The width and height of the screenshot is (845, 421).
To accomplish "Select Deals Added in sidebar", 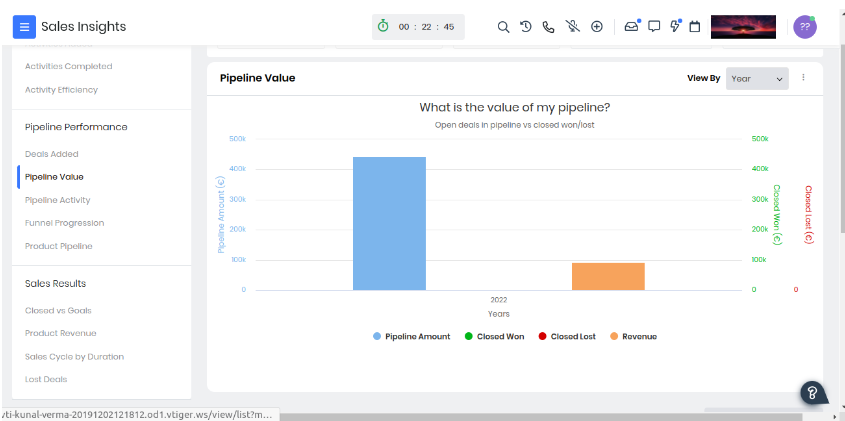I will 52,154.
